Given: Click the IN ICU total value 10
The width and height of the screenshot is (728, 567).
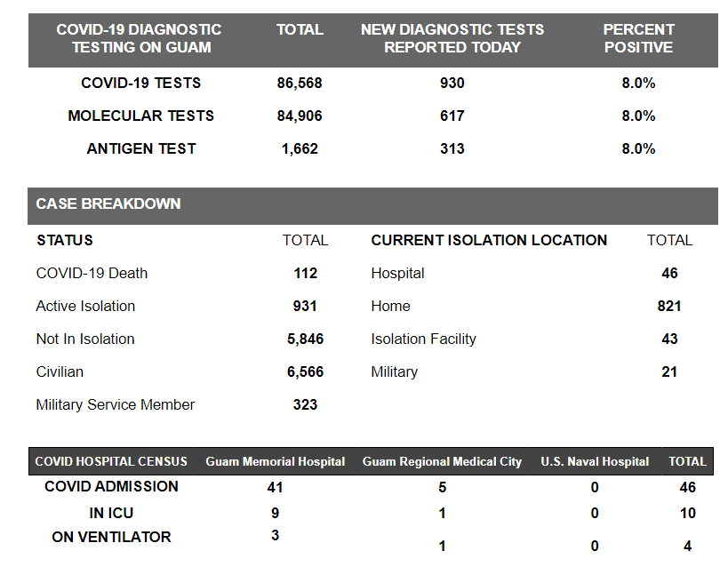Looking at the screenshot, I should [x=688, y=513].
